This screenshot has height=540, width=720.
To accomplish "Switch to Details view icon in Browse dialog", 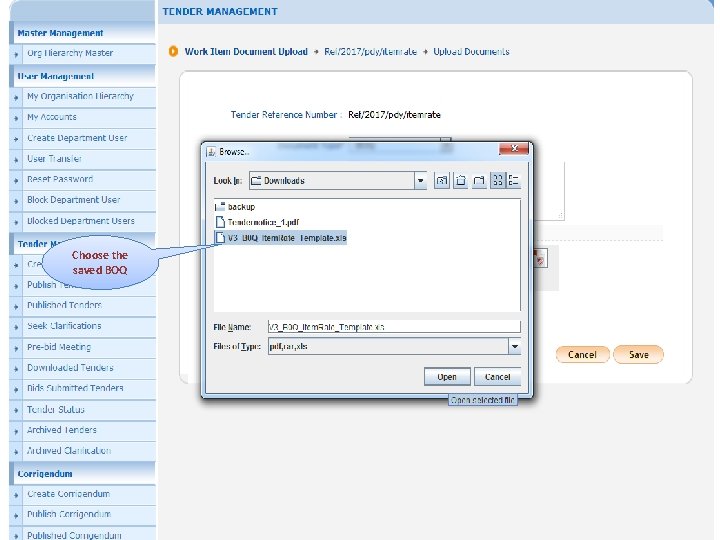I will [x=513, y=180].
